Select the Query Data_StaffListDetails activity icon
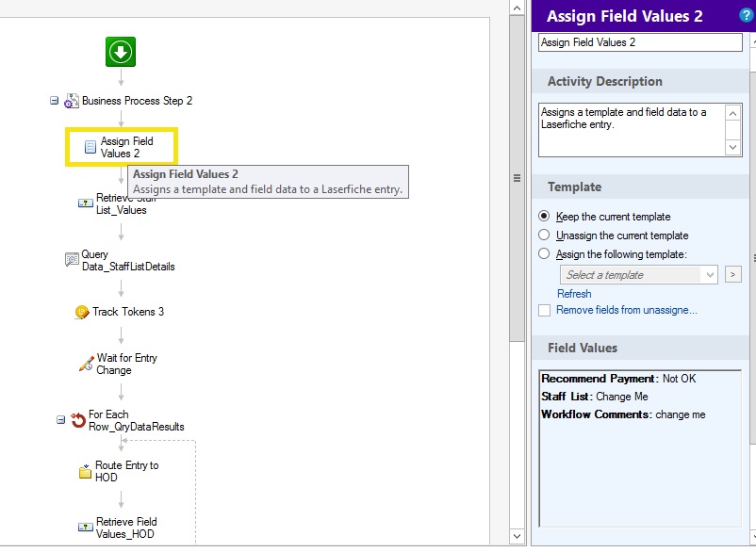This screenshot has height=552, width=756. click(72, 260)
